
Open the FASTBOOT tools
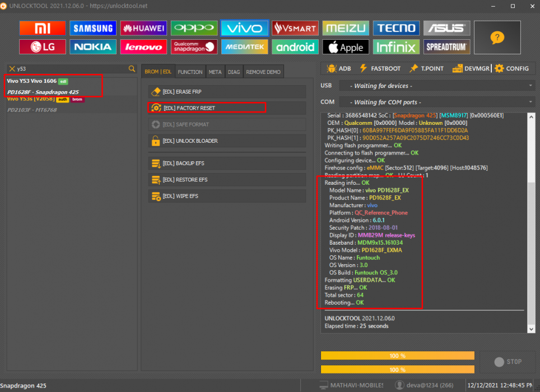click(380, 68)
